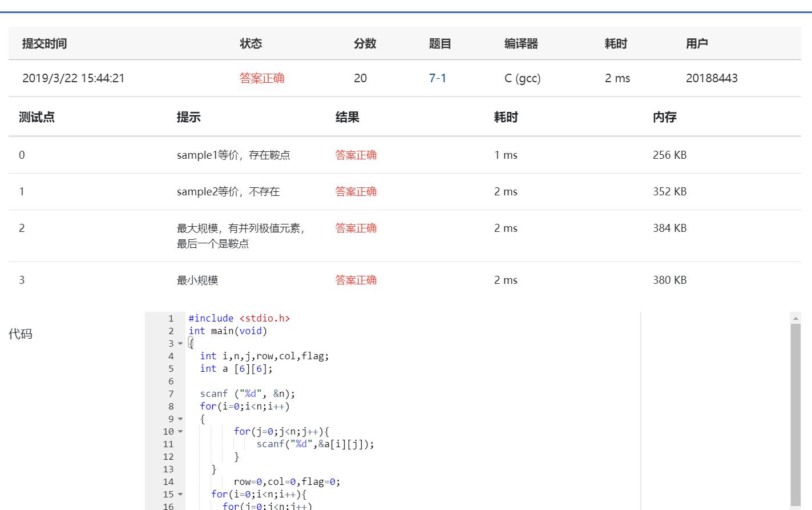812x510 pixels.
Task: Click result 答案正确 for test point 0
Action: [x=355, y=155]
